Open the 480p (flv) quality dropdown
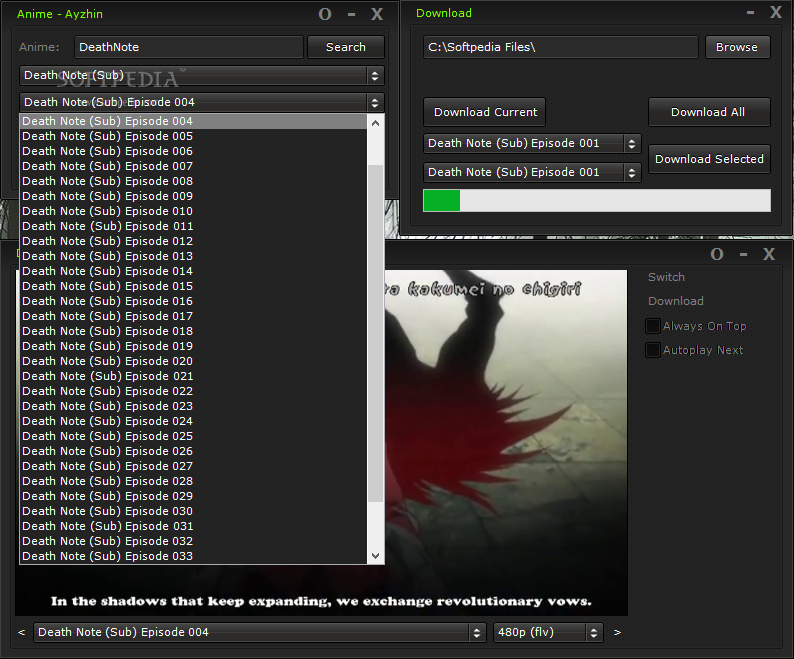Screen dimensions: 794x659 click(x=548, y=632)
